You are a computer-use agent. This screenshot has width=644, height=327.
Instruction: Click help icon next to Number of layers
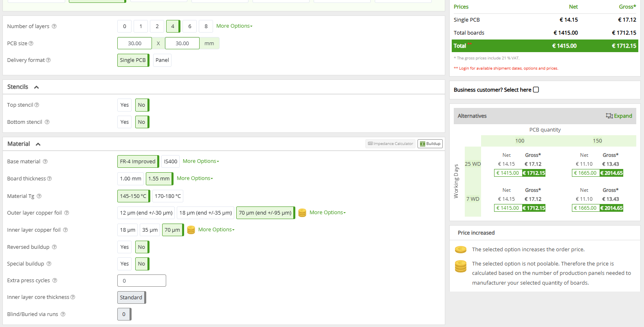(54, 26)
